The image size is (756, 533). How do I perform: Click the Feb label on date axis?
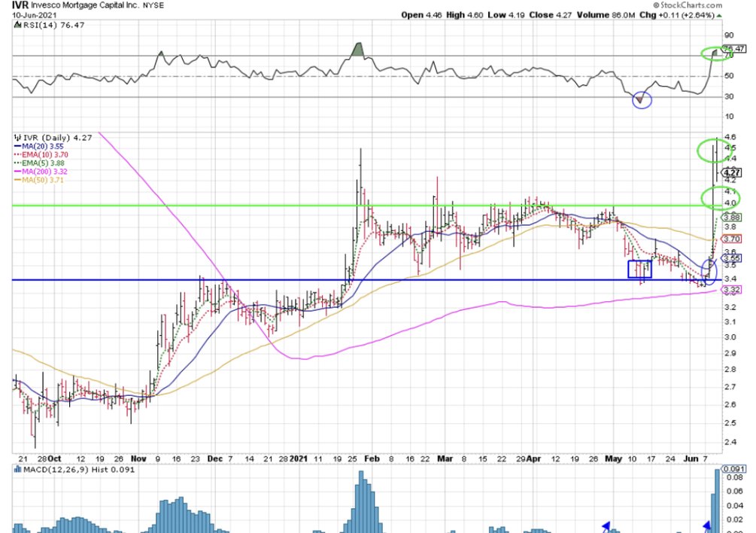(x=372, y=458)
